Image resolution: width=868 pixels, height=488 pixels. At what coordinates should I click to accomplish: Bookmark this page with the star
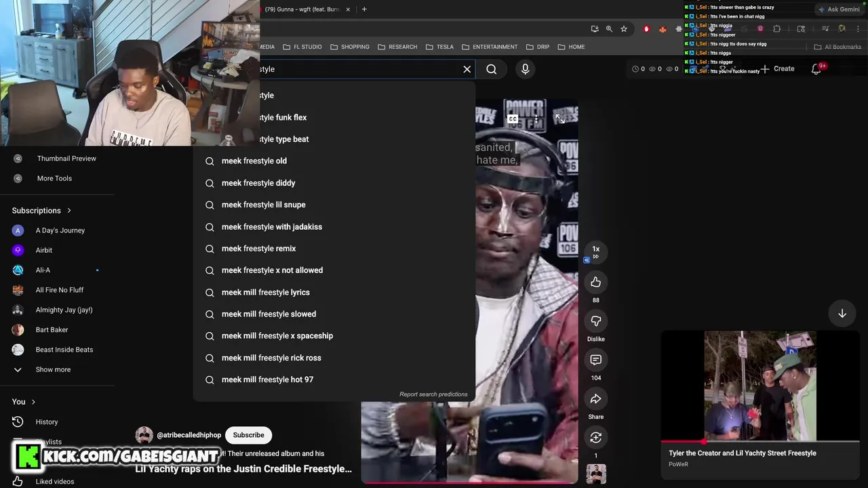click(x=624, y=29)
